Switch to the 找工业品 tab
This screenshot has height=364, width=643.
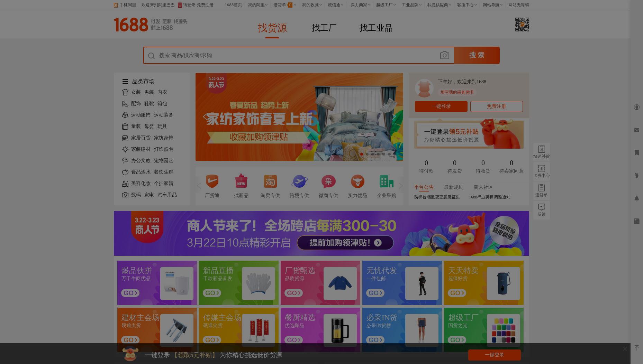[376, 28]
